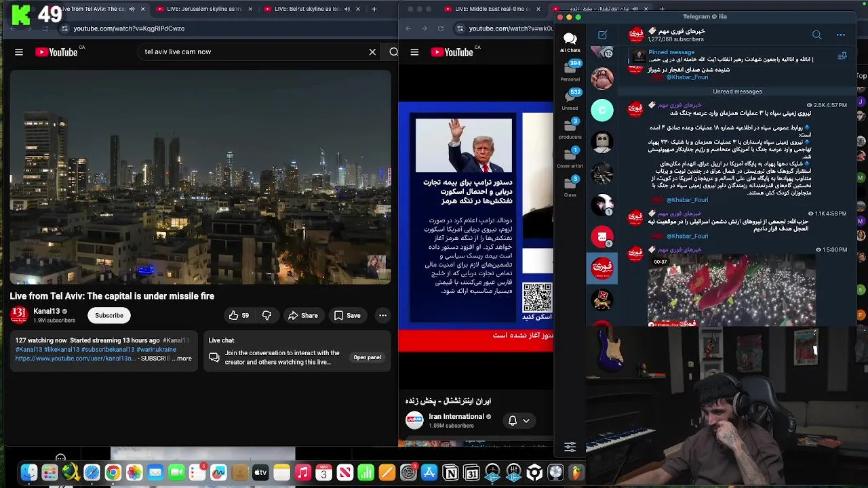Open Mail app from the Dock
This screenshot has width=868, height=488.
(x=155, y=472)
